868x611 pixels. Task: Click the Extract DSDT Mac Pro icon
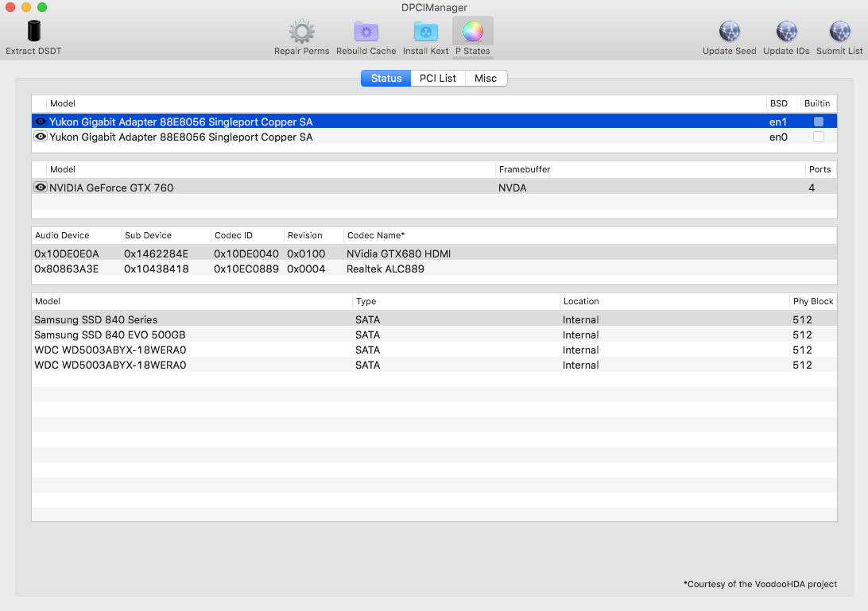tap(33, 31)
